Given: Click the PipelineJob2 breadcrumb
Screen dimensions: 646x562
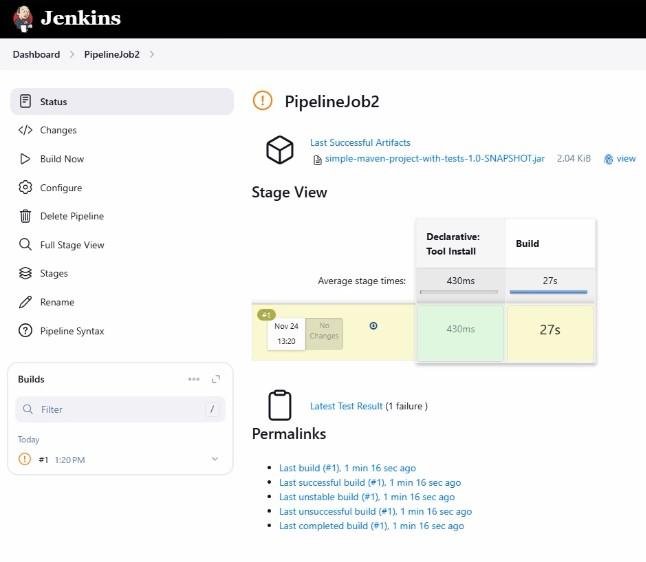Looking at the screenshot, I should [x=112, y=54].
